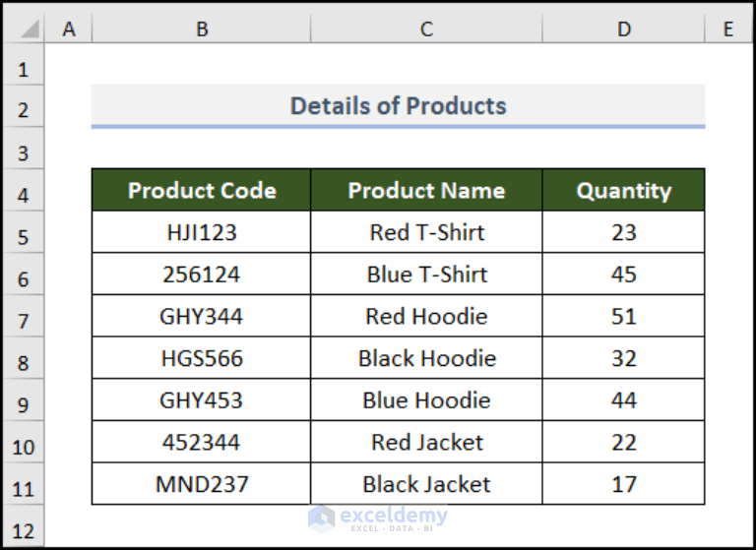Click quantity 45 for Blue T-Shirt
The image size is (756, 550).
tap(623, 275)
